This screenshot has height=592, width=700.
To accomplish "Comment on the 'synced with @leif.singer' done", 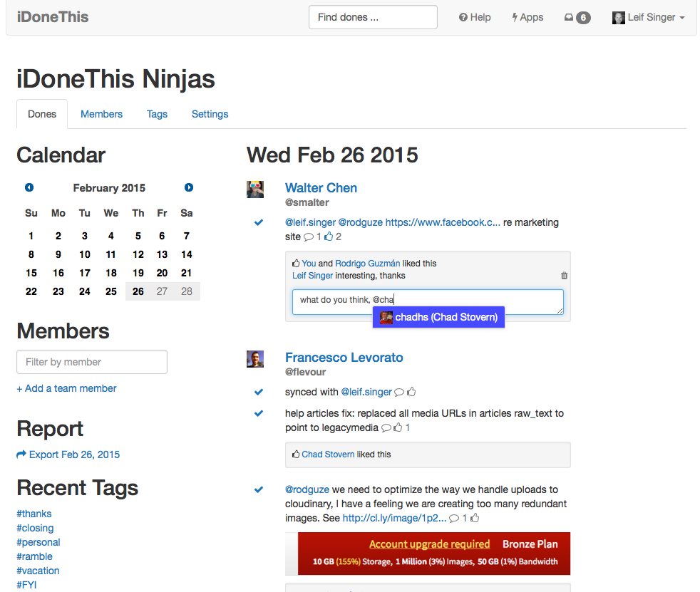I will pos(399,392).
